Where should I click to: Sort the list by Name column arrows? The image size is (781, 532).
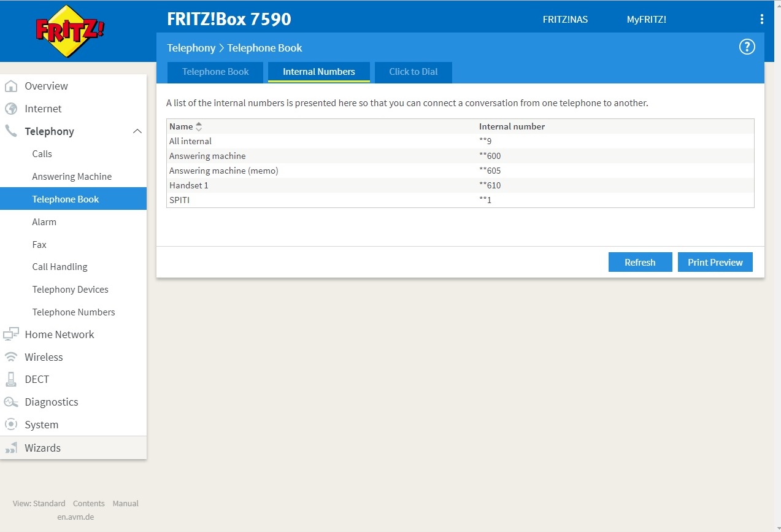[199, 126]
